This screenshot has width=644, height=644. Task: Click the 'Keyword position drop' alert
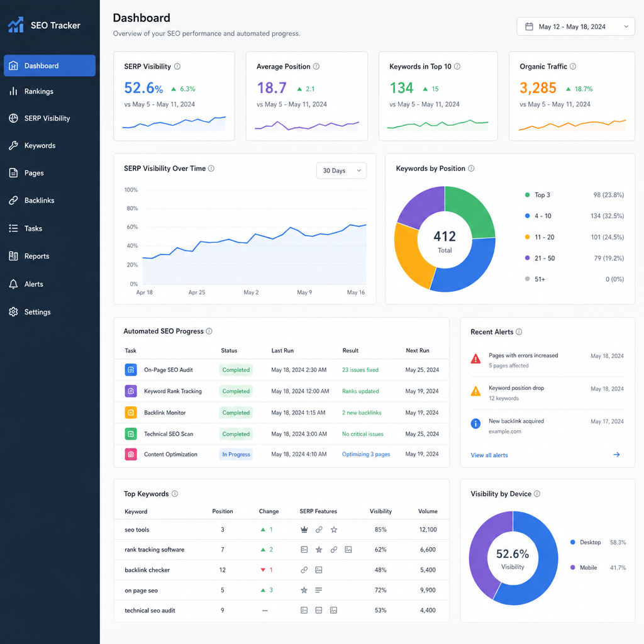click(516, 388)
